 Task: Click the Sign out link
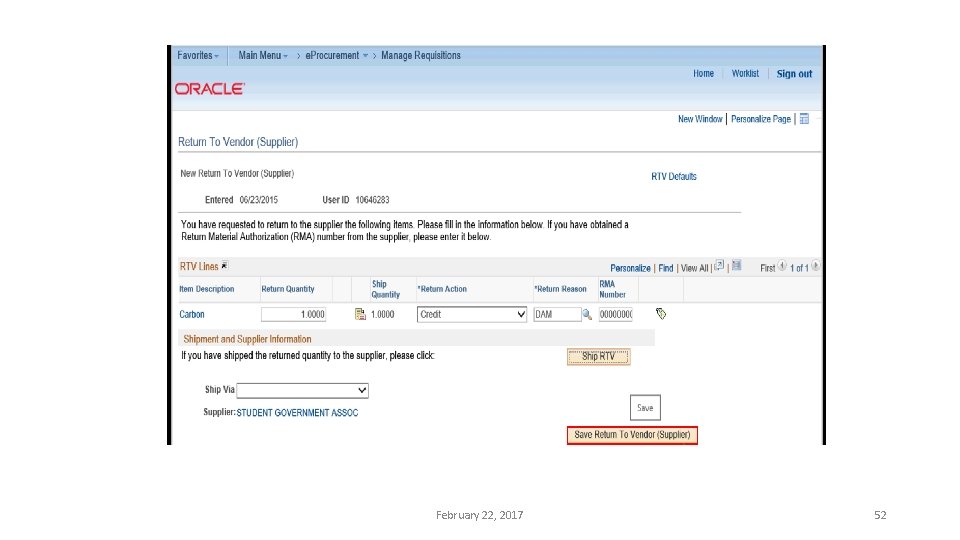(x=794, y=74)
